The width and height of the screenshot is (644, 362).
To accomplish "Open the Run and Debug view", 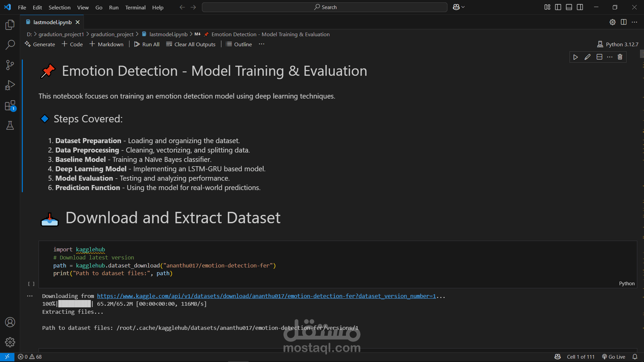I will coord(10,85).
